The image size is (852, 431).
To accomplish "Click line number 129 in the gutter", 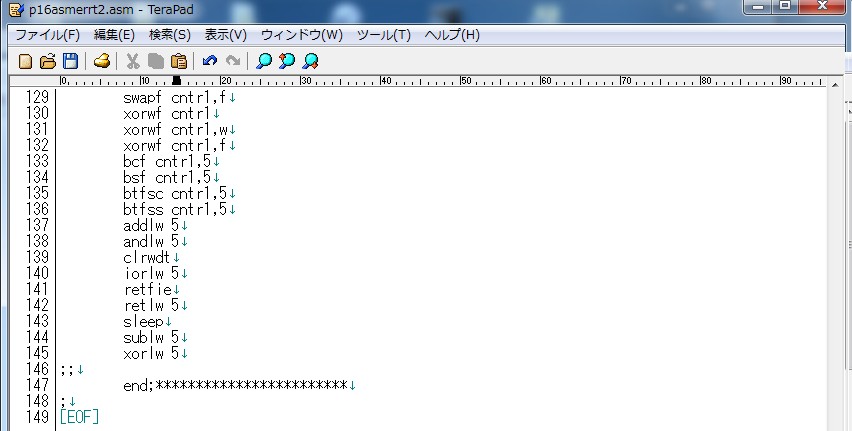I will coord(37,98).
